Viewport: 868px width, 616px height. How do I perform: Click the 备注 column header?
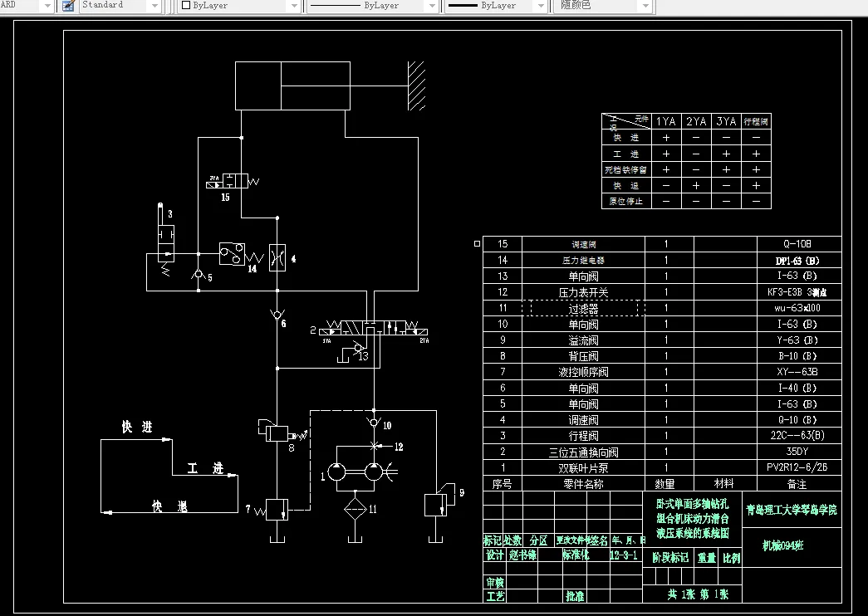click(797, 484)
